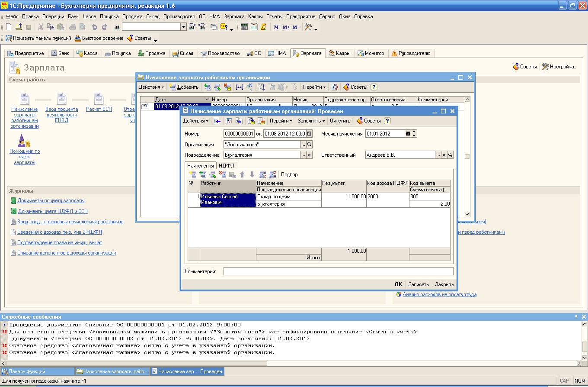Click the help question icon in payroll list toolbar
This screenshot has height=387, width=588.
coord(374,87)
